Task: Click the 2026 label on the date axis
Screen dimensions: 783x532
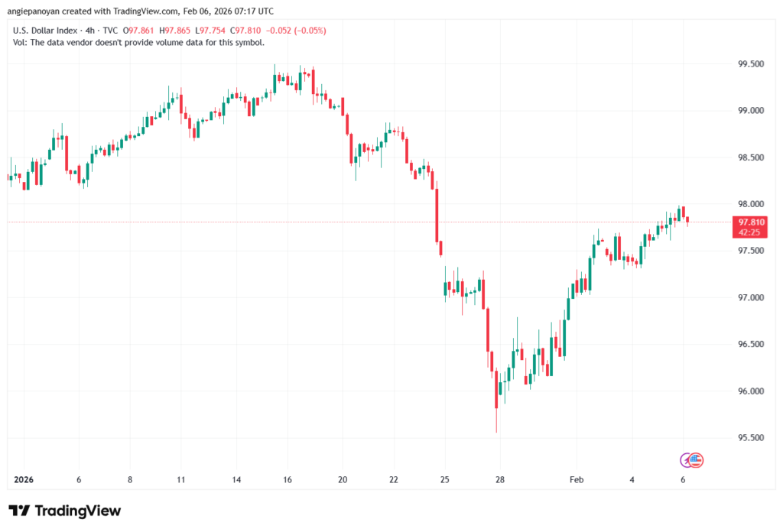Action: point(23,479)
